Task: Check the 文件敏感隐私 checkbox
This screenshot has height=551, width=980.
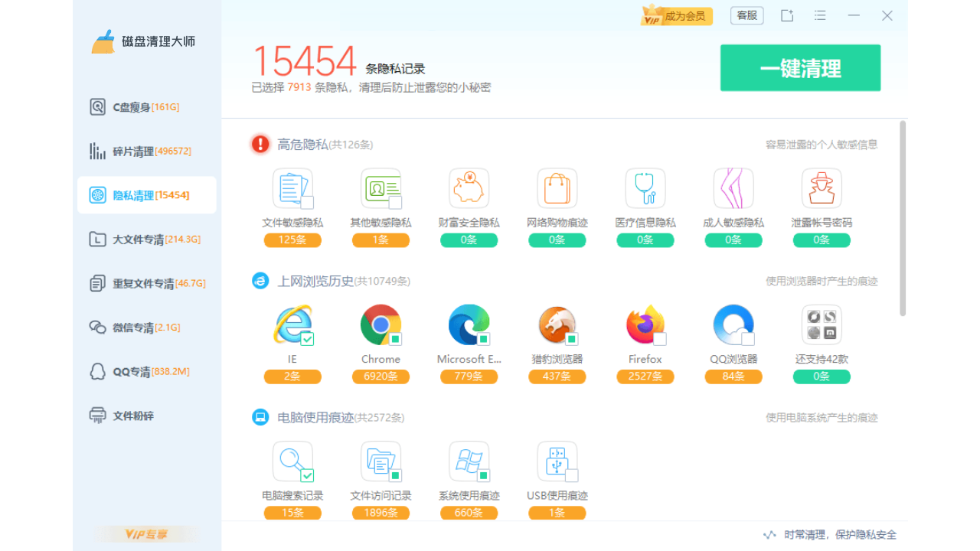Action: click(307, 203)
